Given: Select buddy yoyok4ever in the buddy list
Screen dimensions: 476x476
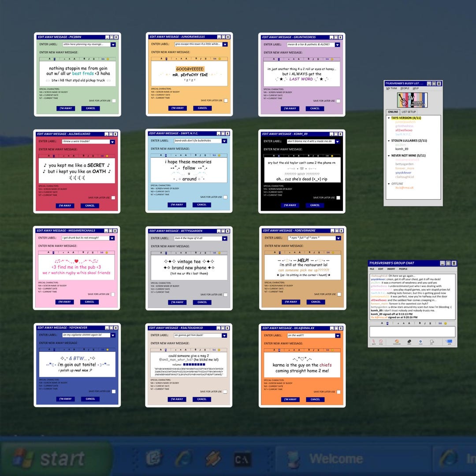Looking at the screenshot, I should click(403, 173).
